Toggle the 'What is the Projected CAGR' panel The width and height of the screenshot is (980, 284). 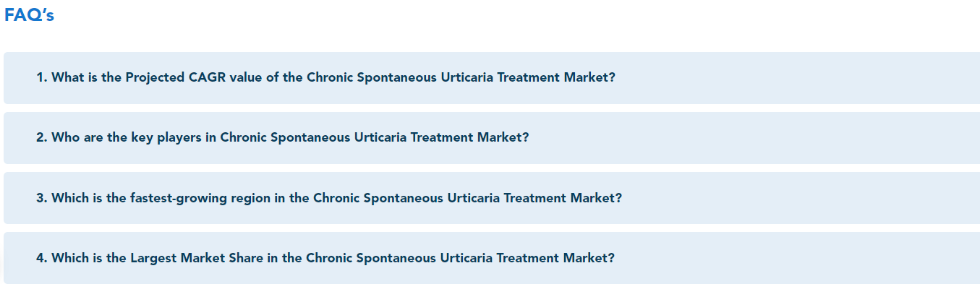pos(492,77)
